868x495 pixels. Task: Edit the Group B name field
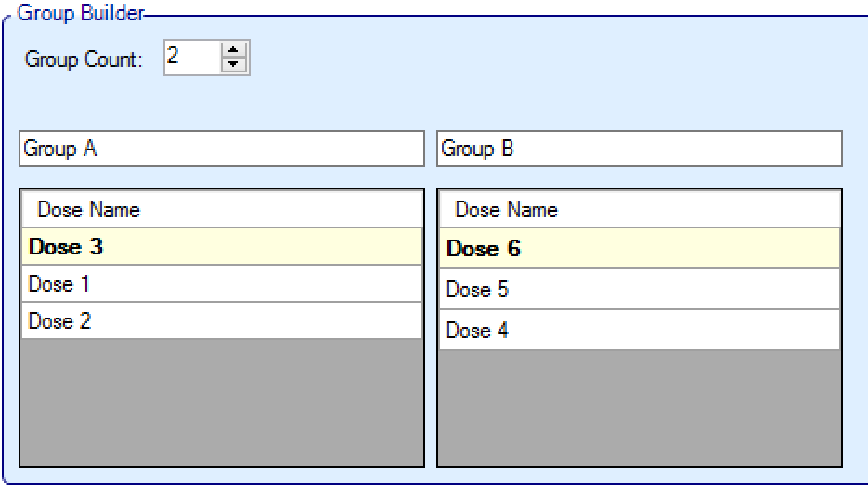pos(639,149)
